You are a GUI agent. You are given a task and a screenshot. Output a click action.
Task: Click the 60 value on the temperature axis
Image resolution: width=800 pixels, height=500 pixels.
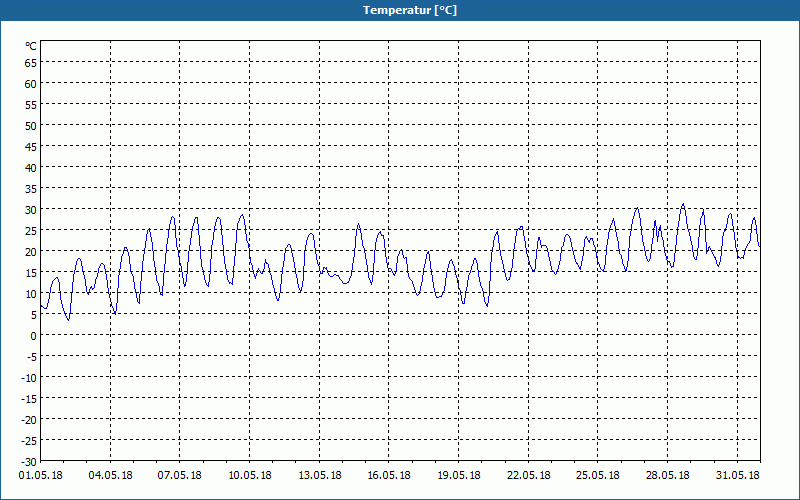(x=31, y=84)
